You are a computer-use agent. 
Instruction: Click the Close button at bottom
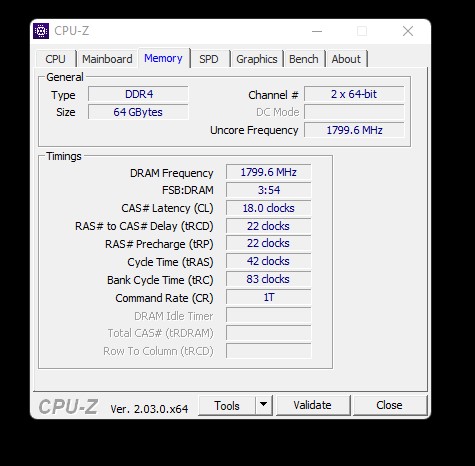(389, 405)
